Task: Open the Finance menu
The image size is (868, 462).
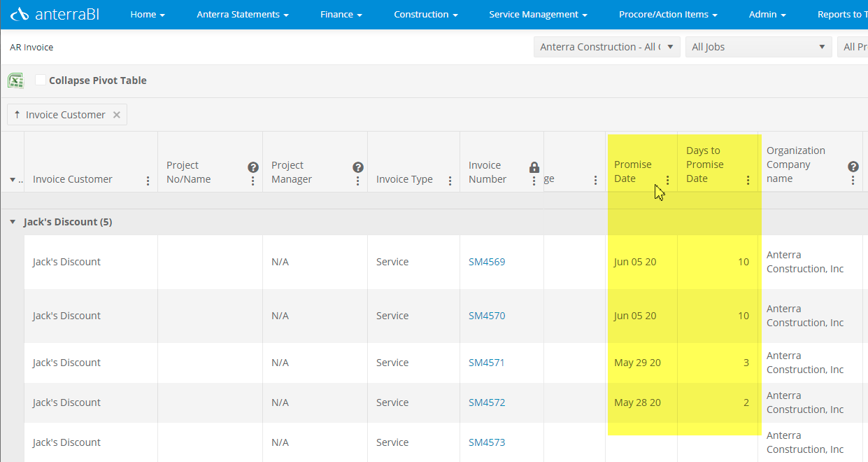Action: [x=341, y=14]
